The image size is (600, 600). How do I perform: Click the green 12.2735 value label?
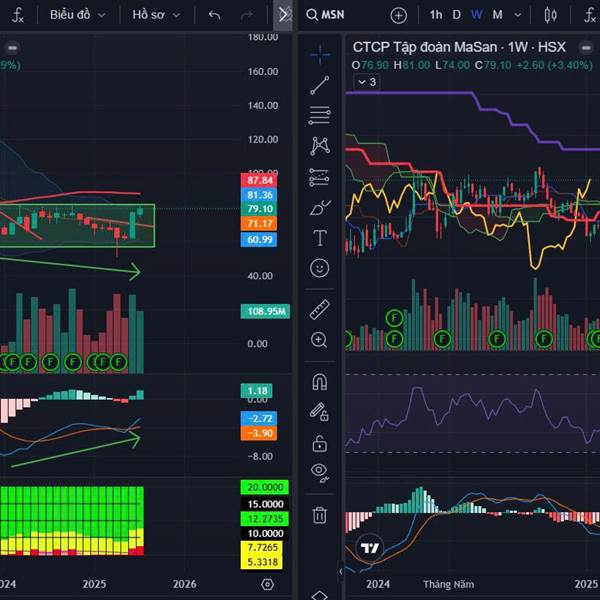pyautogui.click(x=265, y=518)
